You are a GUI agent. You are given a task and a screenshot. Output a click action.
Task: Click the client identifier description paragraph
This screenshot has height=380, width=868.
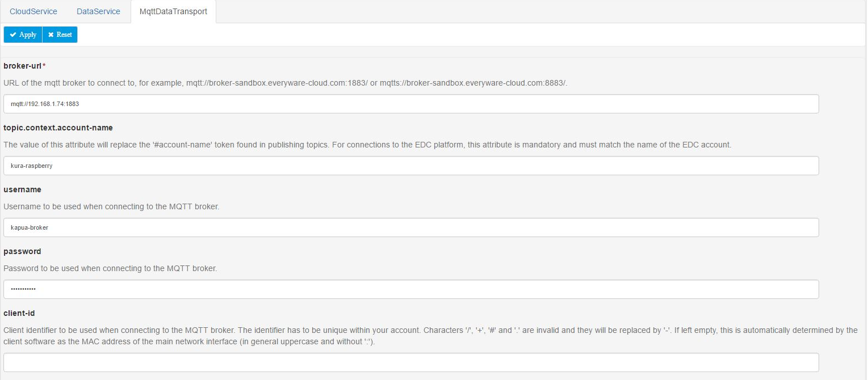point(430,336)
